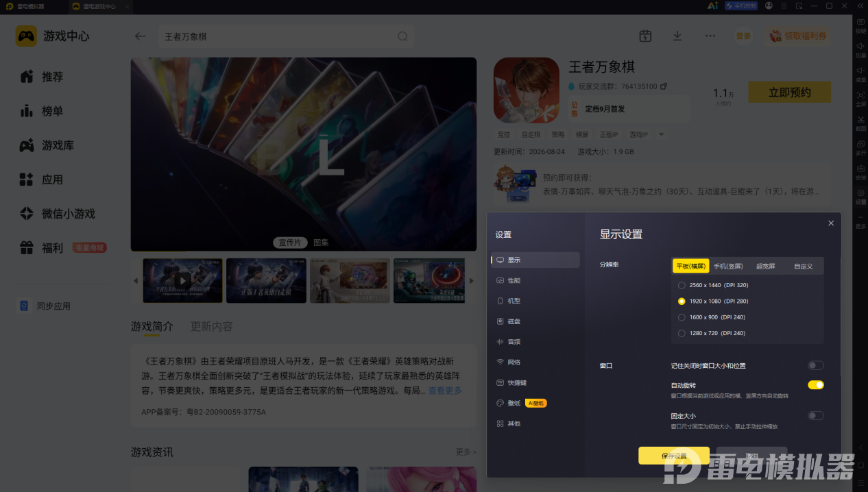Viewport: 868px width, 492px height.
Task: Show more tools (更多) in sidebar
Action: tap(860, 221)
